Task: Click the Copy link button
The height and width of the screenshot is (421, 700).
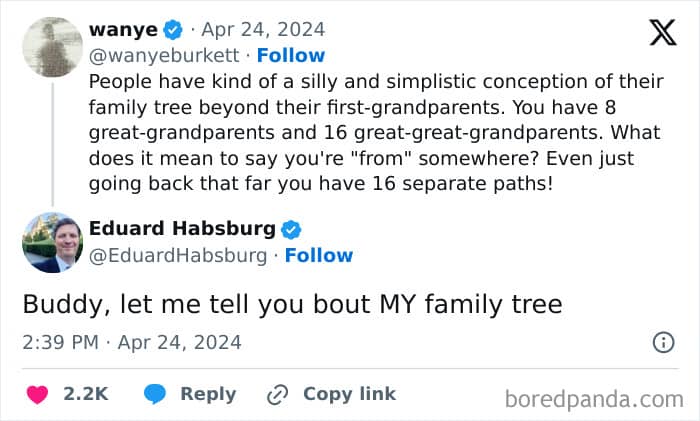Action: tap(349, 394)
